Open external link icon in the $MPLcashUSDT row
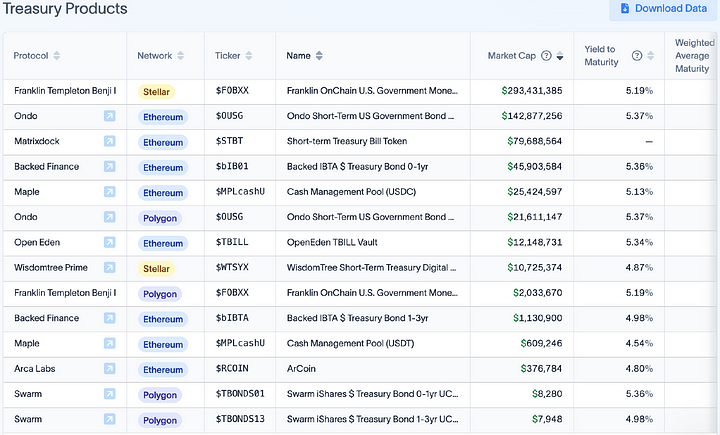 tap(109, 344)
